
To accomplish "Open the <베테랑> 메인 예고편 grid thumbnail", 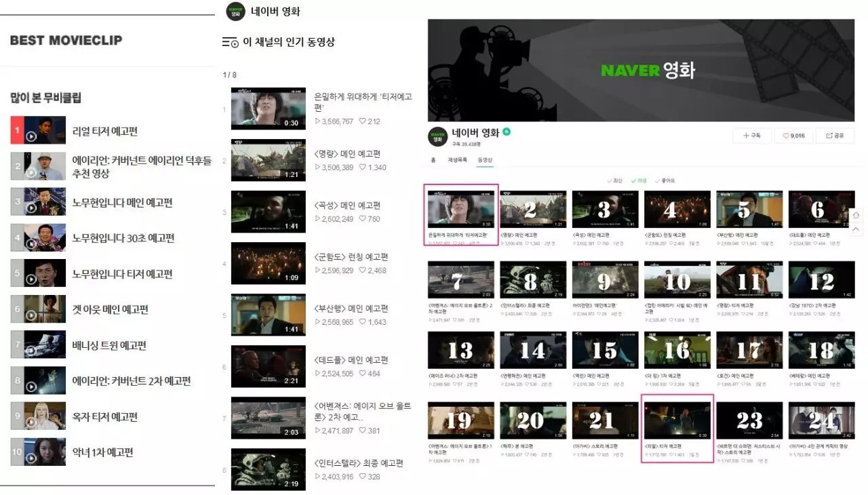I will coord(821,350).
